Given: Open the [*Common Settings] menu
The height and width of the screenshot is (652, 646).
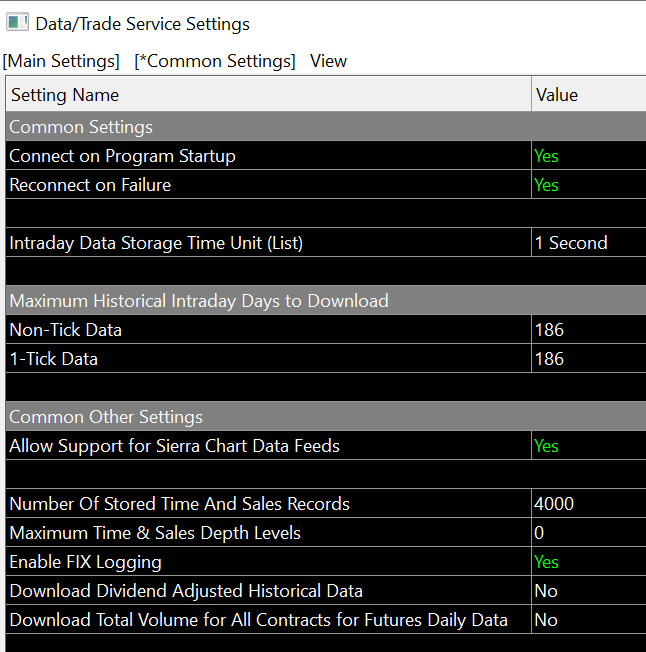Looking at the screenshot, I should coord(215,61).
